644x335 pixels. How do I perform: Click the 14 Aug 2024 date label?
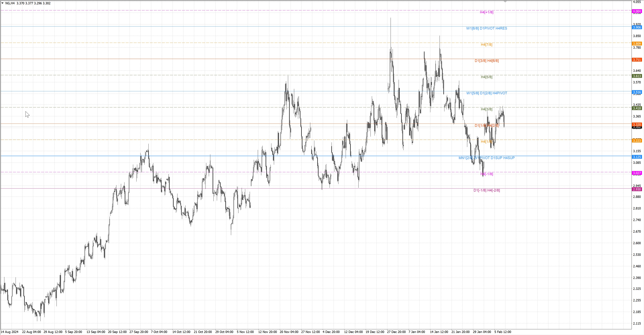click(10, 332)
